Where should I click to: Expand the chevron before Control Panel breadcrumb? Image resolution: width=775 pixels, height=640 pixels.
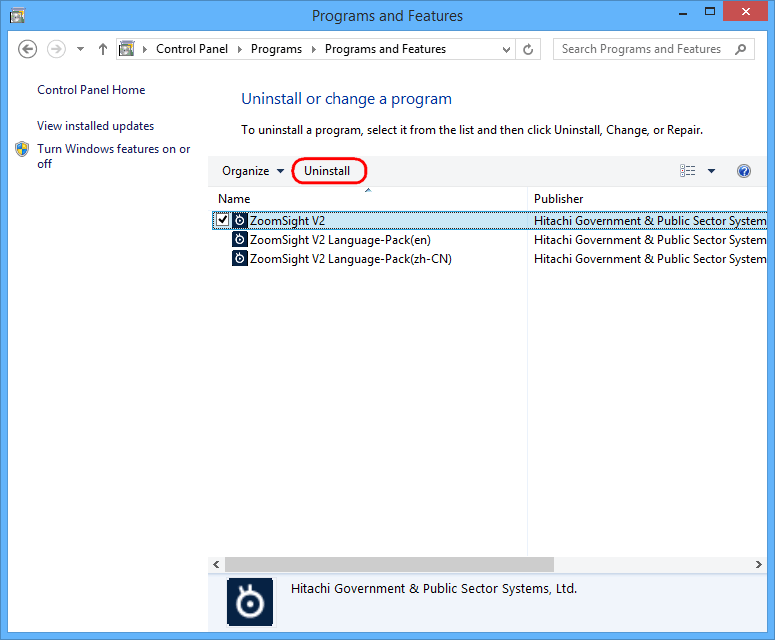[x=145, y=49]
